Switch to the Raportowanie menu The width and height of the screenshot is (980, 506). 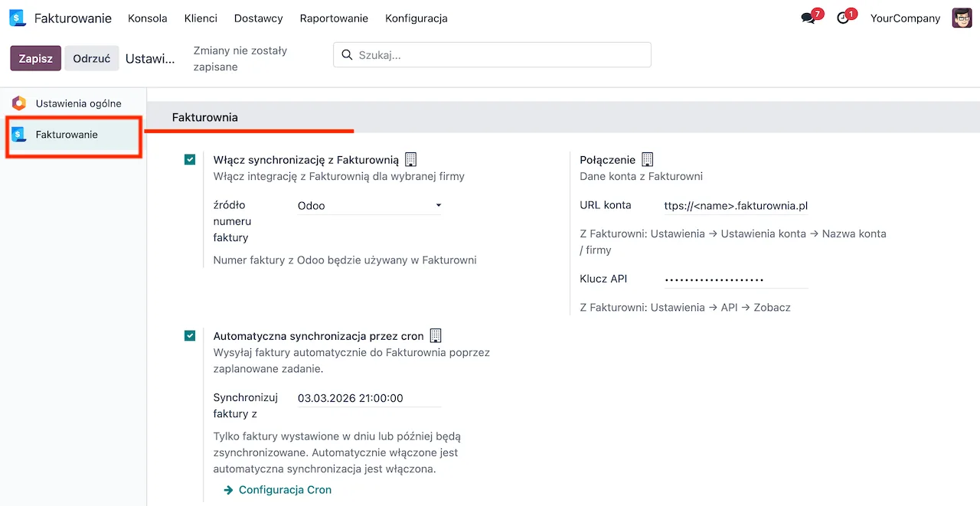[334, 18]
